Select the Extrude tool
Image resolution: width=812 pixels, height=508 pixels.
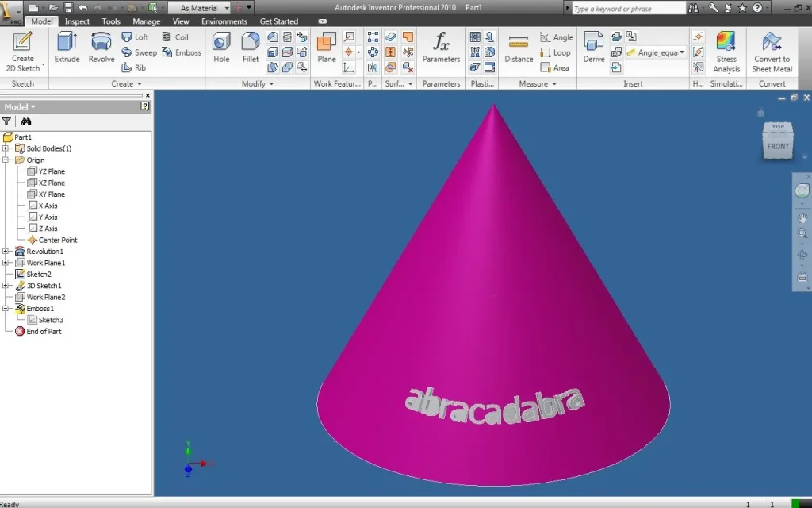67,47
